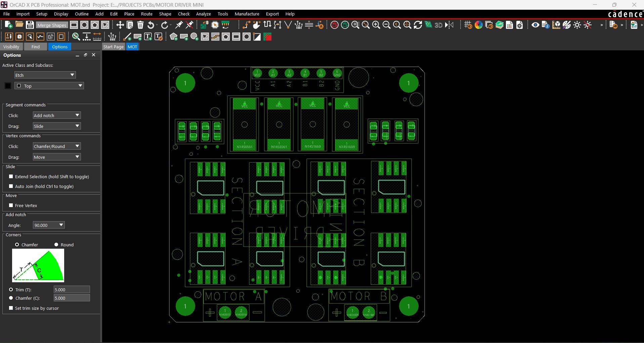Open the Etch active class dropdown
The width and height of the screenshot is (644, 343).
[x=45, y=75]
